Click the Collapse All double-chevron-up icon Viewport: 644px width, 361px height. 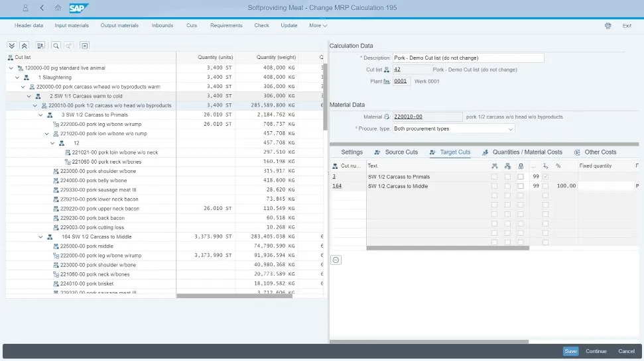(x=25, y=46)
